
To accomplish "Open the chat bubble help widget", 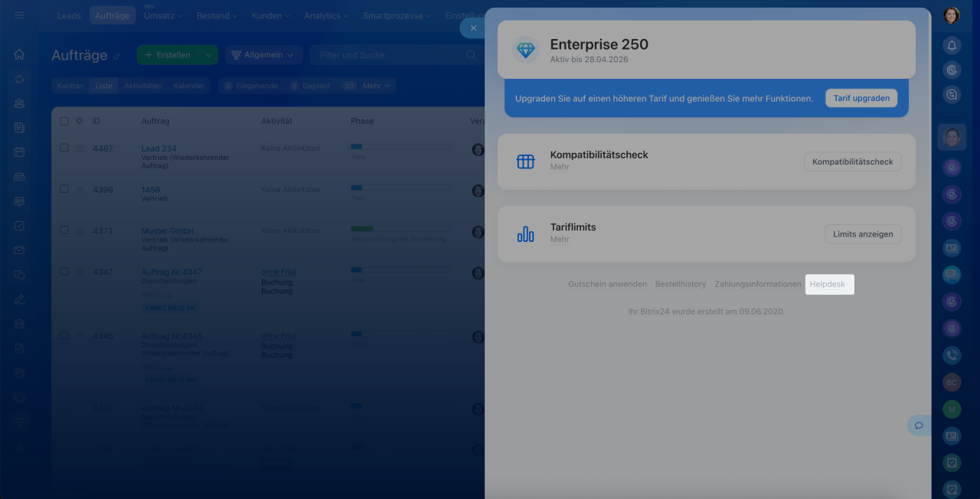I will (918, 426).
